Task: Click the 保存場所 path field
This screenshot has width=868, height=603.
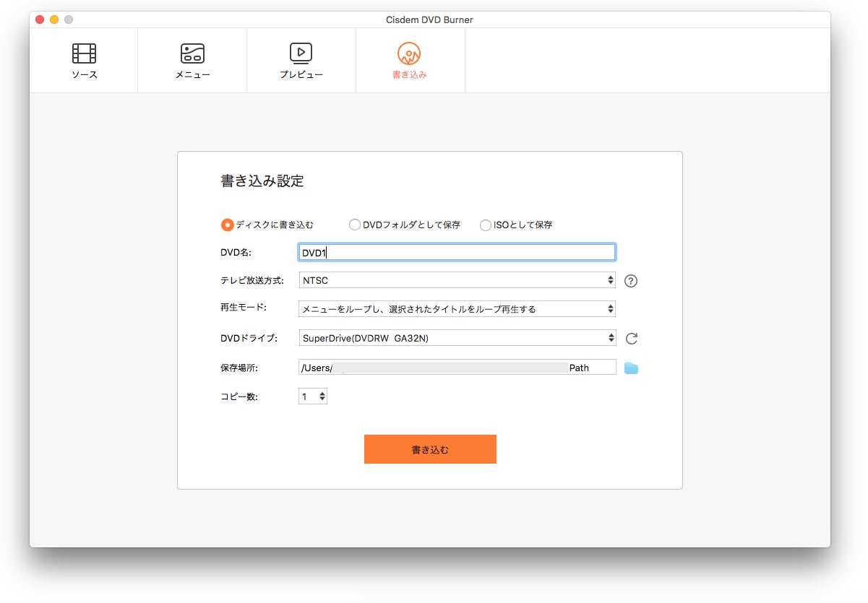Action: [457, 368]
